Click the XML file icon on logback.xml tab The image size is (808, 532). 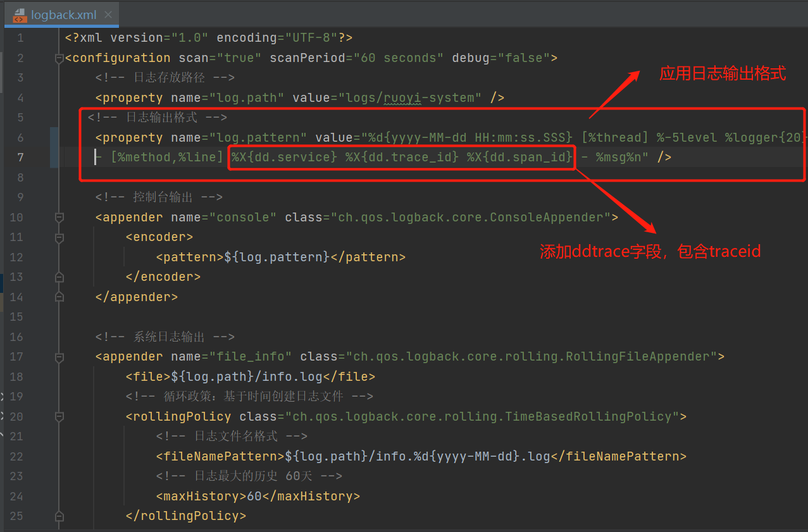click(x=20, y=15)
